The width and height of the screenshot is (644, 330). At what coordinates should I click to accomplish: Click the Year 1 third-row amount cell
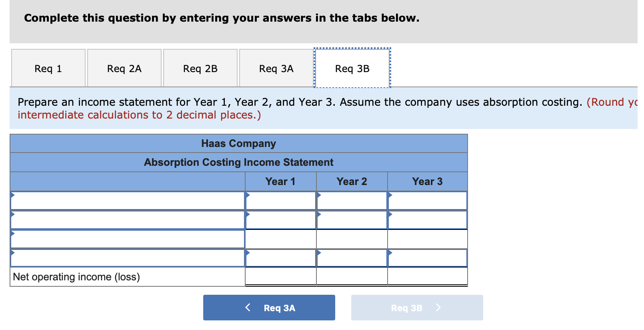click(x=280, y=239)
